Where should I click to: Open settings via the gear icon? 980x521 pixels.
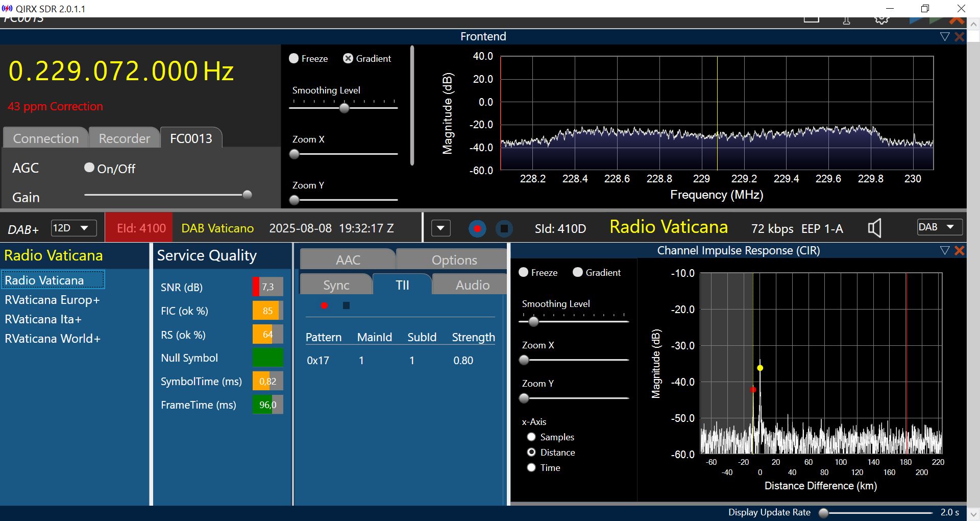[x=881, y=20]
